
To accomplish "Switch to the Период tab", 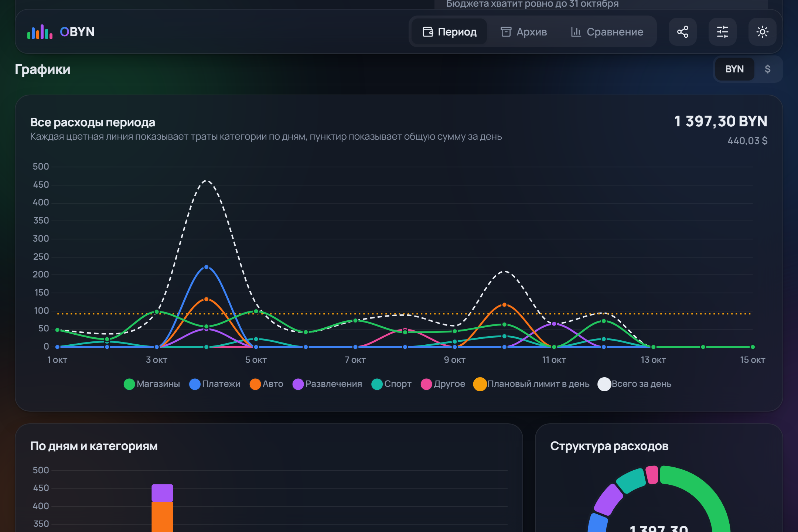I will 449,32.
